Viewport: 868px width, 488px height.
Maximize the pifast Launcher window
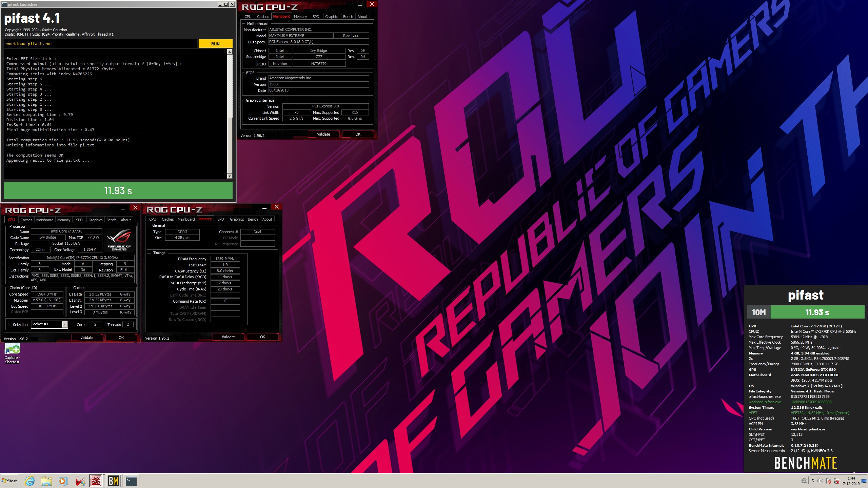point(226,4)
